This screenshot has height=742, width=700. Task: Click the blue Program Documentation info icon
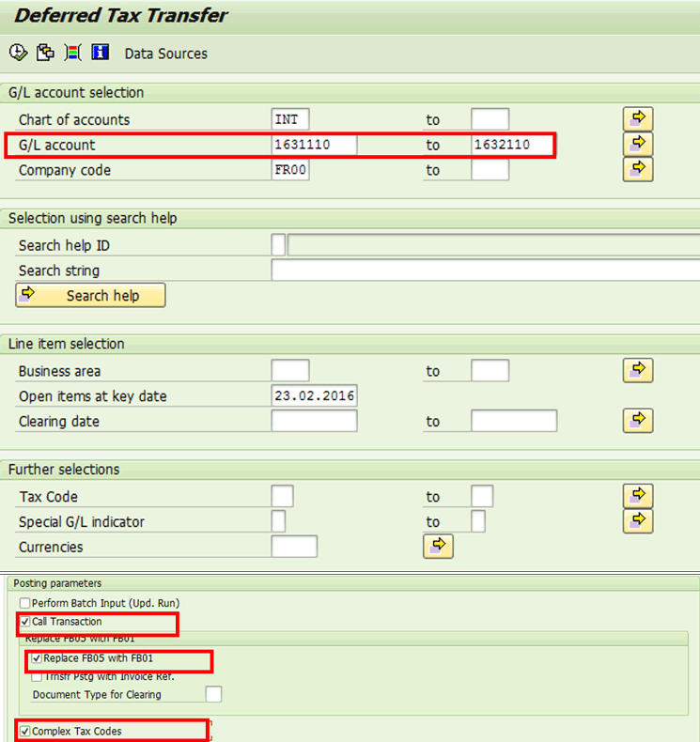coord(101,53)
